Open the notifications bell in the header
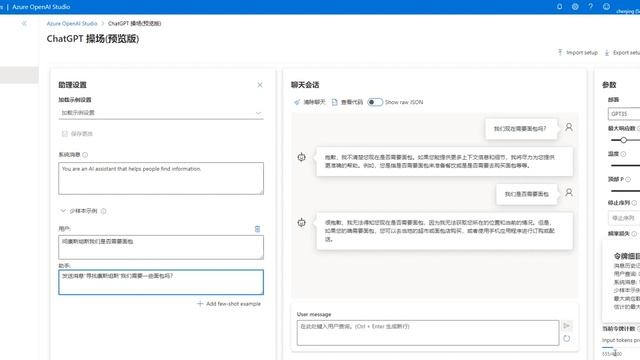Image resolution: width=640 pixels, height=360 pixels. coord(560,7)
